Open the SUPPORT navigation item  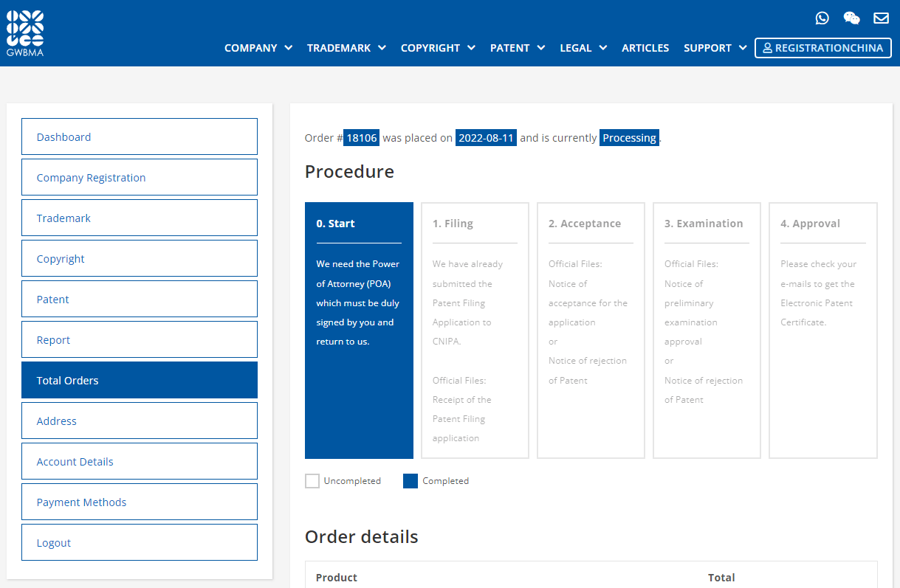[707, 48]
